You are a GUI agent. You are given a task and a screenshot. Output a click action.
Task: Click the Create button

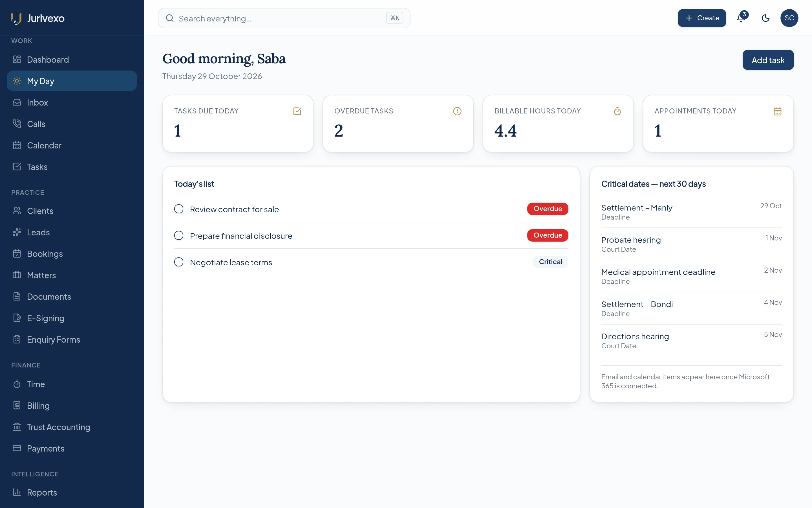(x=701, y=18)
